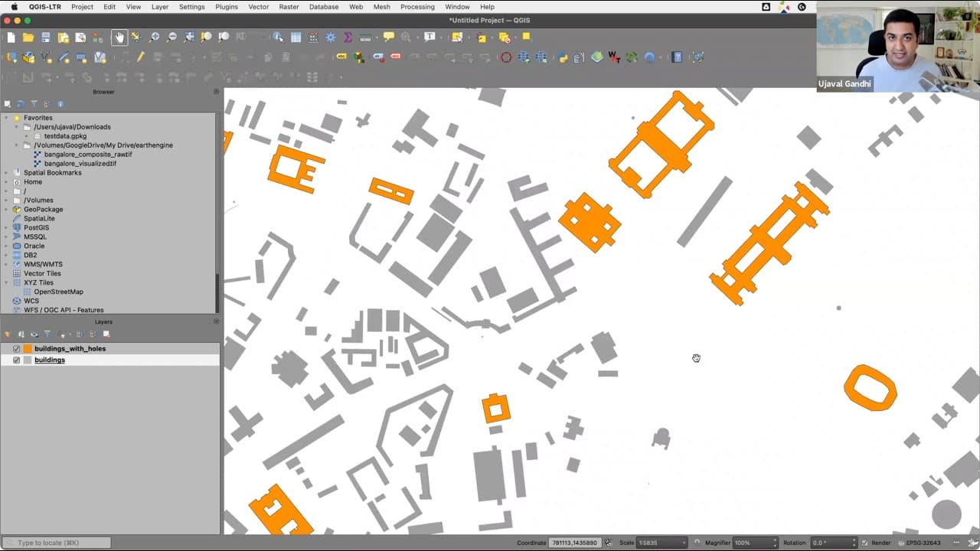This screenshot has width=980, height=551.
Task: Click the Zoom In magnifier tool
Action: pos(155,37)
